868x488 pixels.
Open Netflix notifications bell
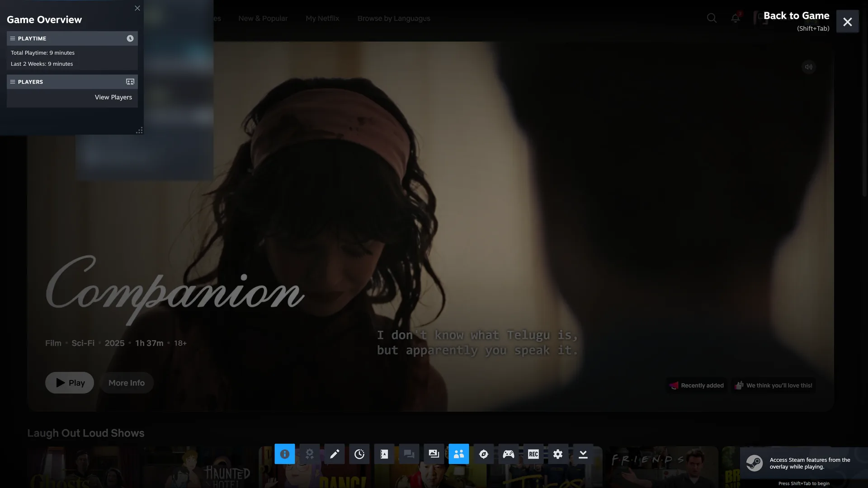click(736, 18)
